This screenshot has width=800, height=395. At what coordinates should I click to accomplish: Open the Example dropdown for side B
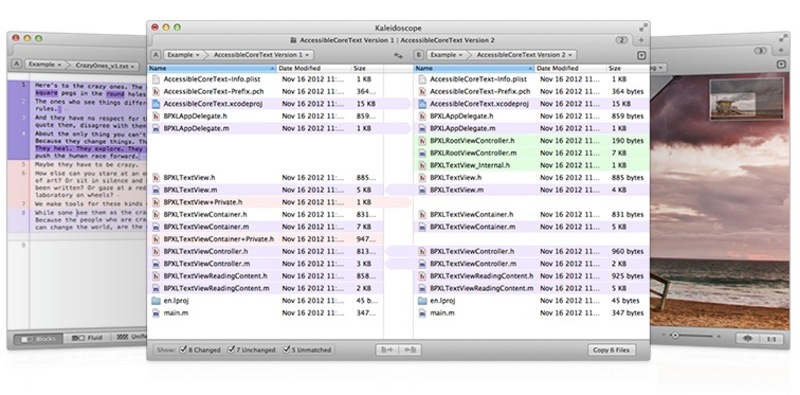(x=445, y=55)
